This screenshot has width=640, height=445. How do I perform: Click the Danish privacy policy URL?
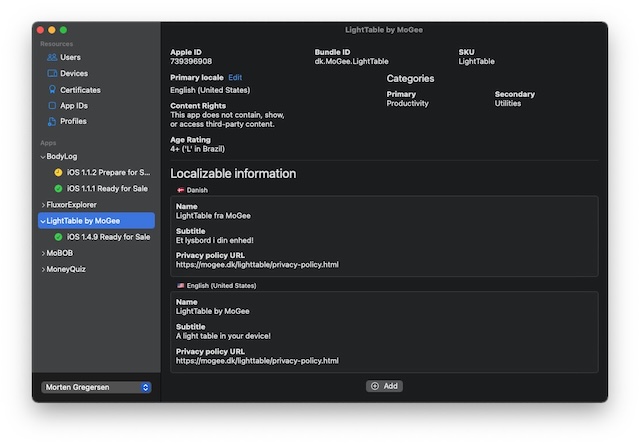(x=257, y=265)
